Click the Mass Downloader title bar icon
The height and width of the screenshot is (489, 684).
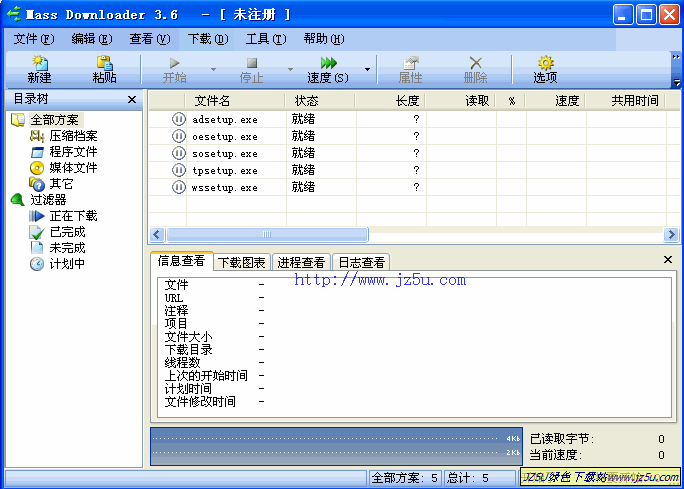14,14
